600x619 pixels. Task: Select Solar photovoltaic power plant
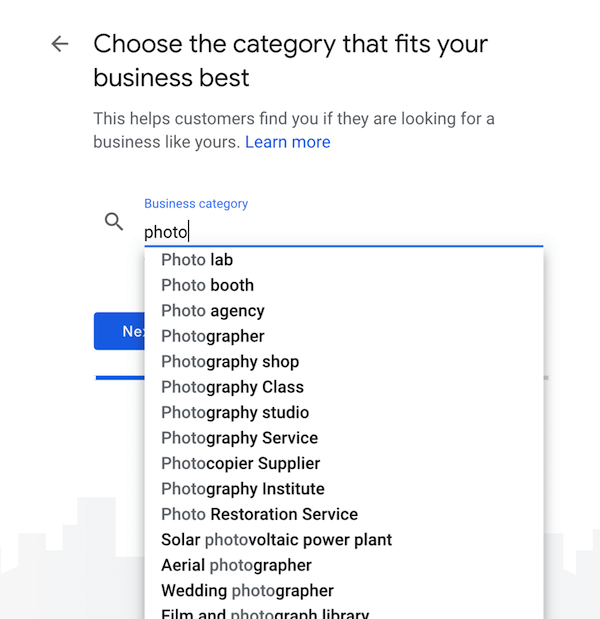[344, 540]
